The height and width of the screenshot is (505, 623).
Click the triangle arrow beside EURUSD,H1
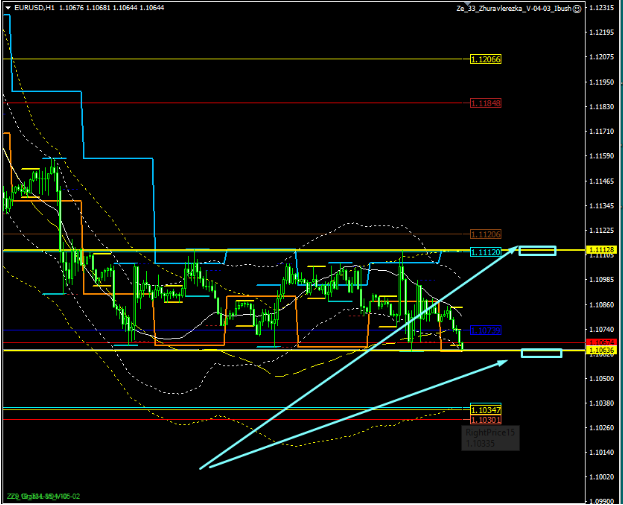point(7,7)
